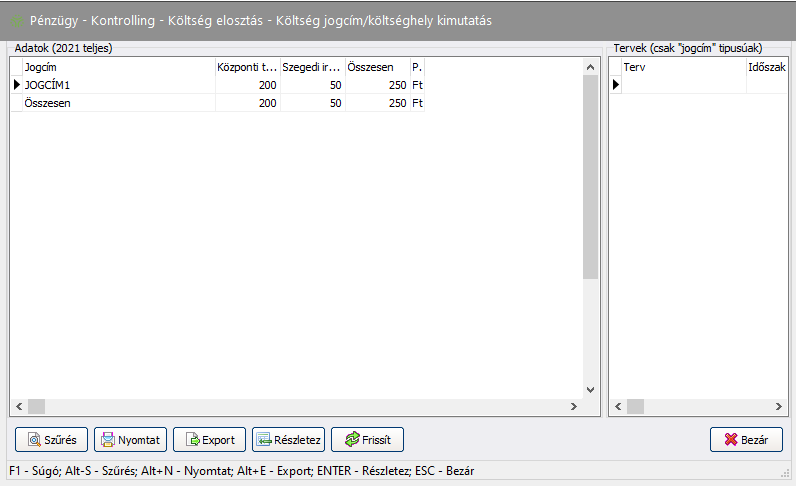Click the Időszak column header
Screen dimensions: 796x486
(x=766, y=67)
